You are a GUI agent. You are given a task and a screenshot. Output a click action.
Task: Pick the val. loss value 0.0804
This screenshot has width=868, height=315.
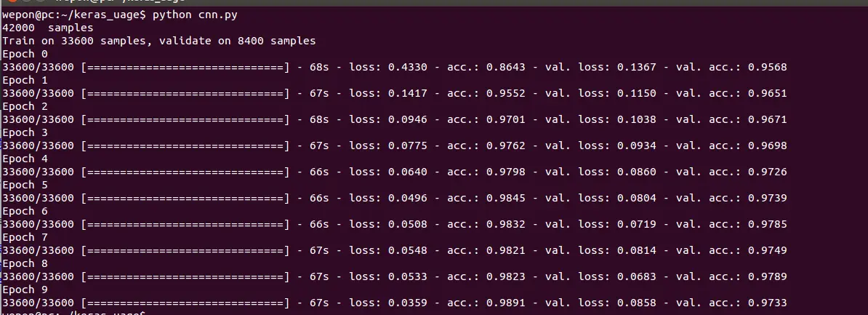click(637, 198)
